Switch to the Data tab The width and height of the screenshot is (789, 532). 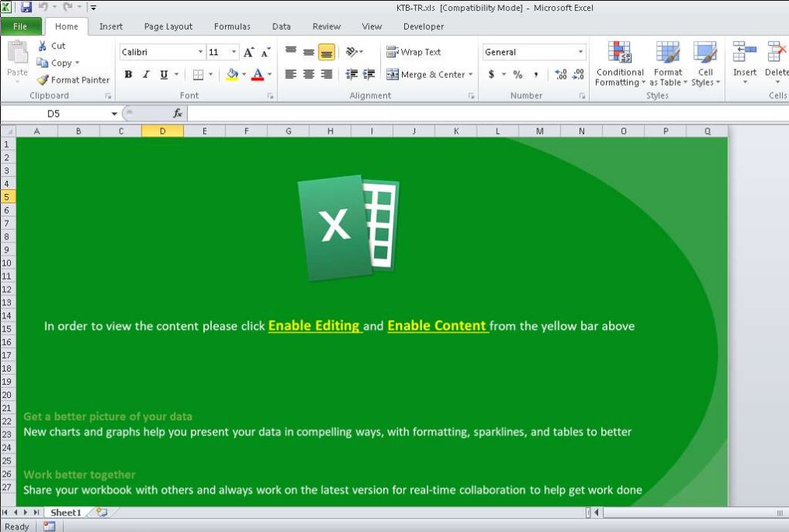[x=281, y=26]
